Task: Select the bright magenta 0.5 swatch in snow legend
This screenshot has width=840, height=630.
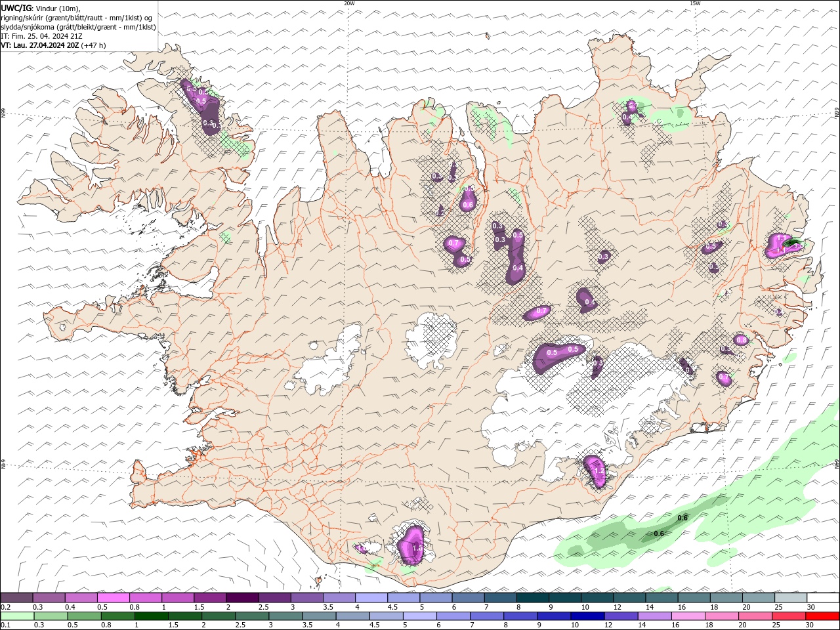Action: (114, 598)
